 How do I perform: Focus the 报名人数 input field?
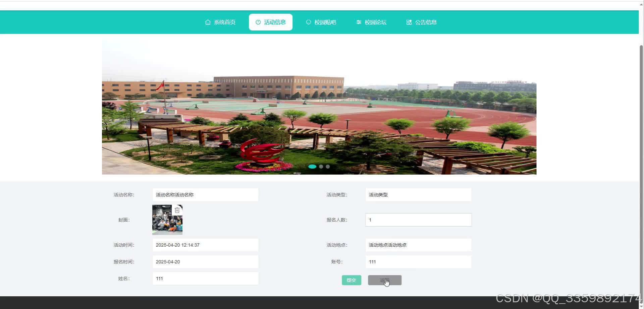[x=418, y=220]
